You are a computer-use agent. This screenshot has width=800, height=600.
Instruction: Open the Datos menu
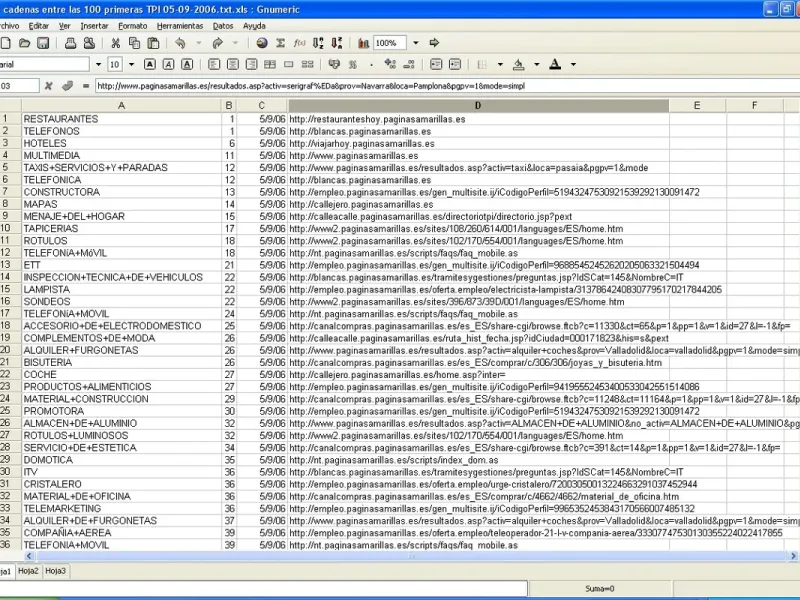(223, 26)
